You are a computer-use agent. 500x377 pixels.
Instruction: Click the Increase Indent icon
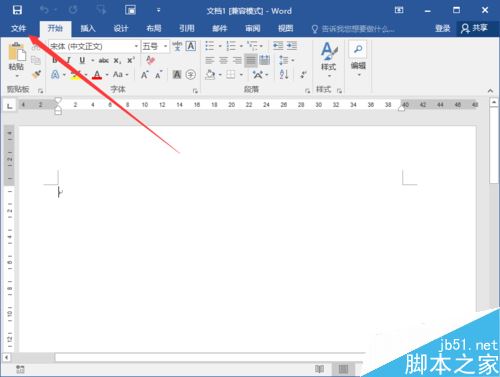point(292,46)
